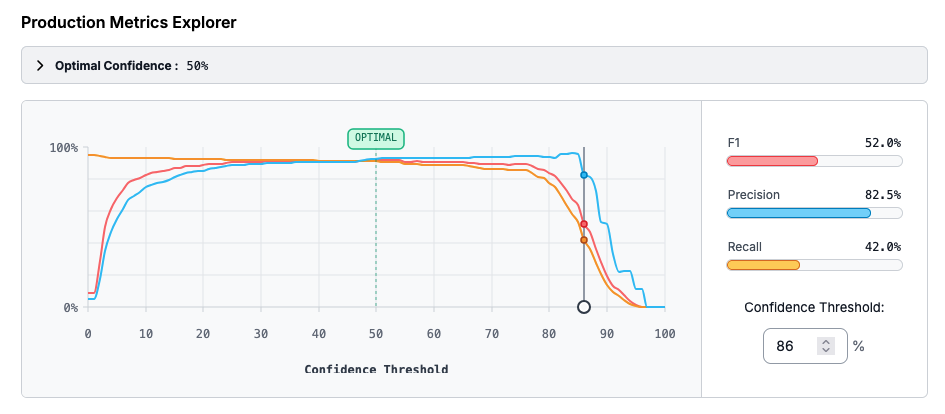The height and width of the screenshot is (414, 945).
Task: Click the Optimal Confidence: 50% header text
Action: point(131,65)
